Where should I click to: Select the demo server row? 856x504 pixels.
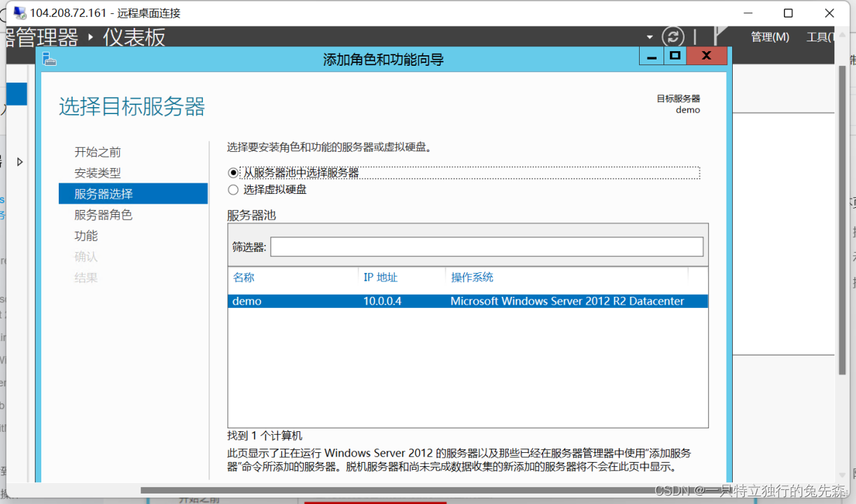tap(468, 301)
